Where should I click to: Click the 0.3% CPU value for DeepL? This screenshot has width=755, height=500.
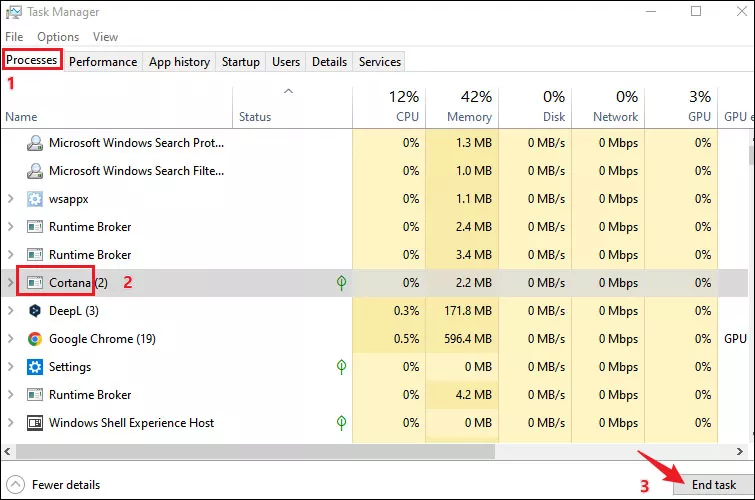pos(406,311)
